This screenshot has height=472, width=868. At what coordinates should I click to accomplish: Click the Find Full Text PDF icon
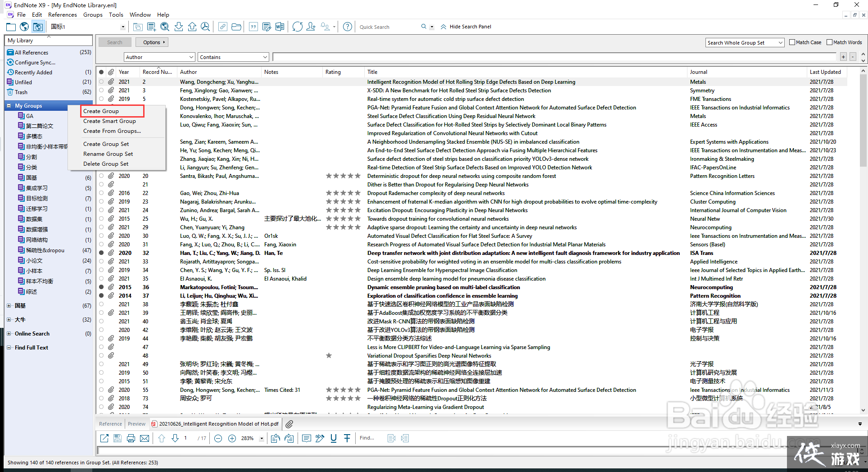205,27
